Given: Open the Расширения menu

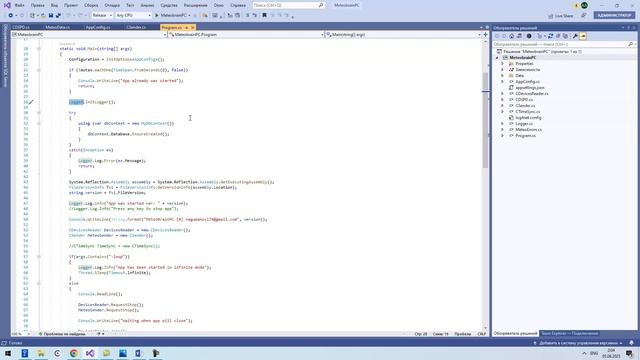Looking at the screenshot, I should point(196,5).
